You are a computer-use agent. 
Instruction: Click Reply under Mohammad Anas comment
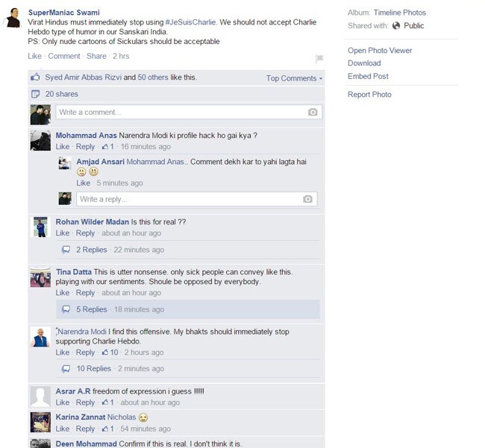[x=85, y=147]
